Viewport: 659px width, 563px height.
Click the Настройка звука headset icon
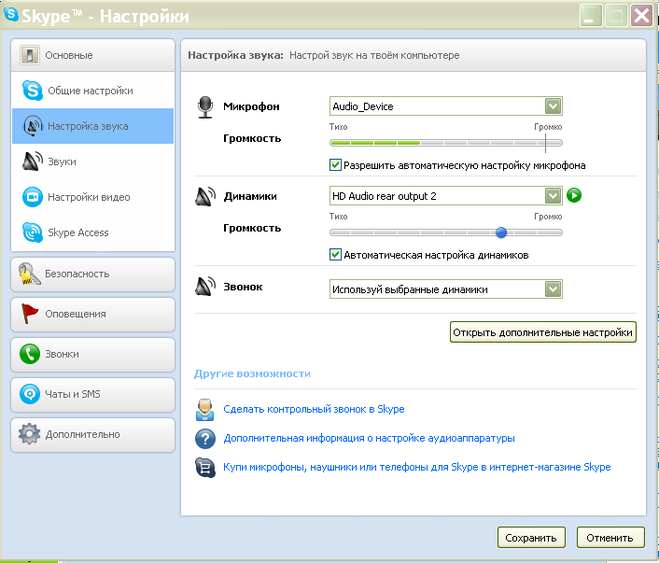[32, 126]
